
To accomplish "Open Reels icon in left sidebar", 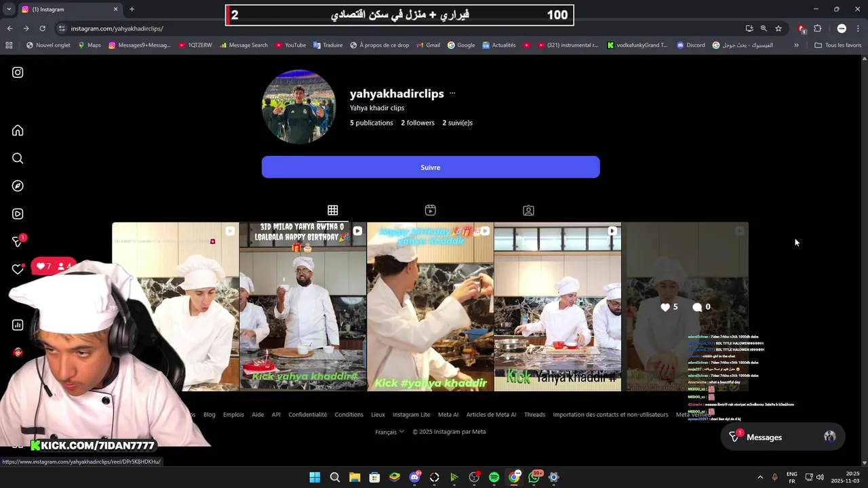I will coord(18,213).
